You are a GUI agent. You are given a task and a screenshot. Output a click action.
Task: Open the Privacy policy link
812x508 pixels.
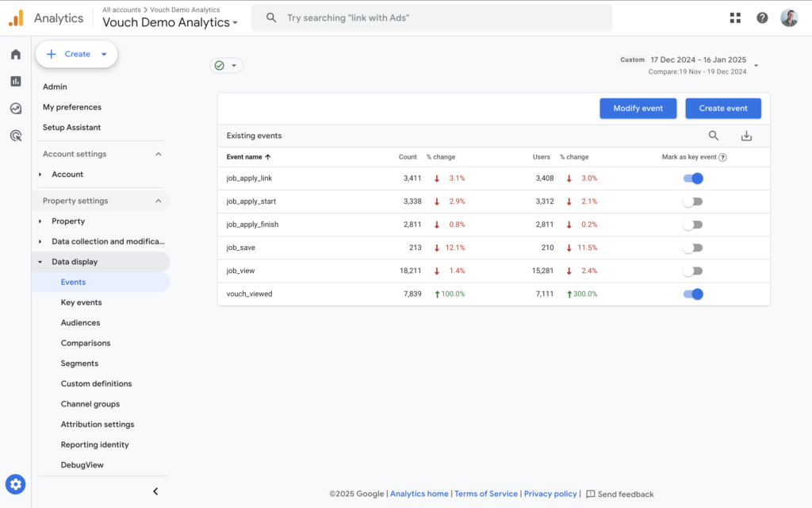tap(550, 494)
